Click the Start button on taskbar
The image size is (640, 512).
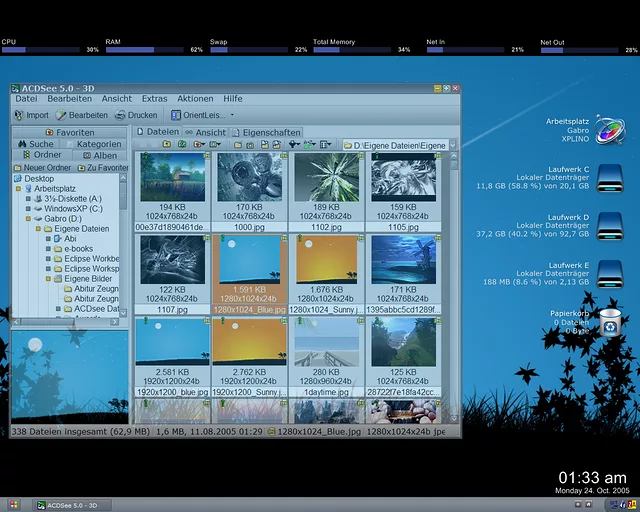pyautogui.click(x=14, y=505)
